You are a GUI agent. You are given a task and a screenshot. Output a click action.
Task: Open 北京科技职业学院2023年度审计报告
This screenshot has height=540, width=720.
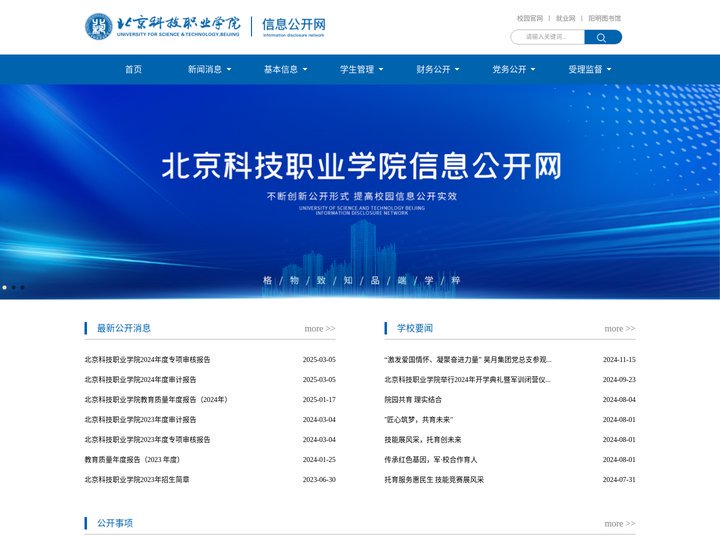141,420
